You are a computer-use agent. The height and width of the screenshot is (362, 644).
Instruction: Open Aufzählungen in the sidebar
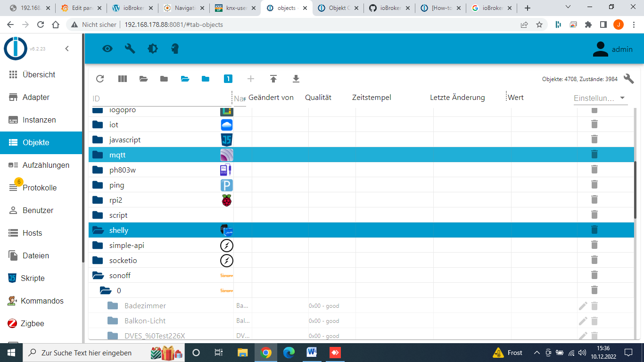41,165
